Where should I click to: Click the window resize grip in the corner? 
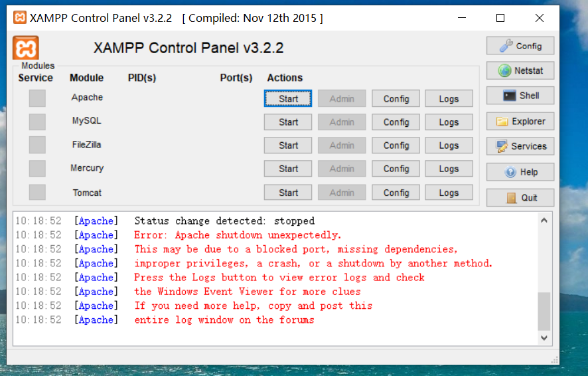click(555, 360)
